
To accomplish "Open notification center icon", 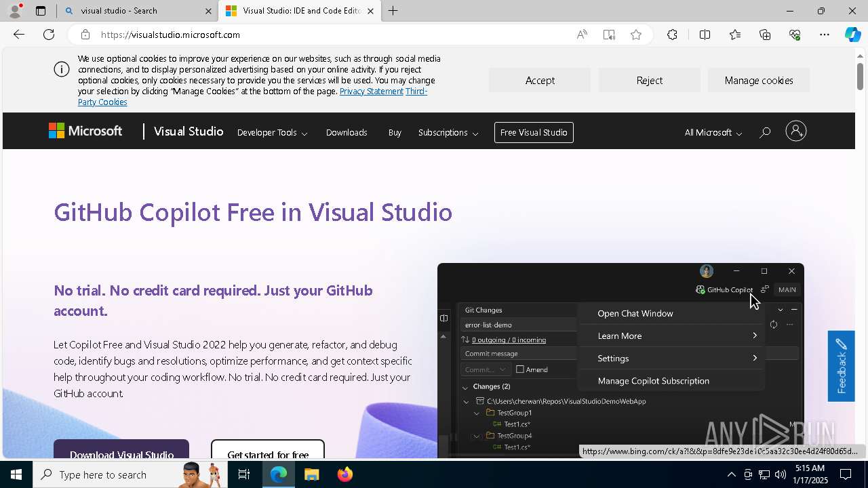I will click(x=846, y=474).
